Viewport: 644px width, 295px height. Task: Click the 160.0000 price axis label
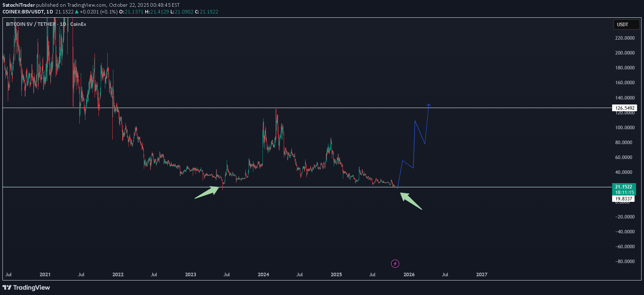pyautogui.click(x=625, y=83)
